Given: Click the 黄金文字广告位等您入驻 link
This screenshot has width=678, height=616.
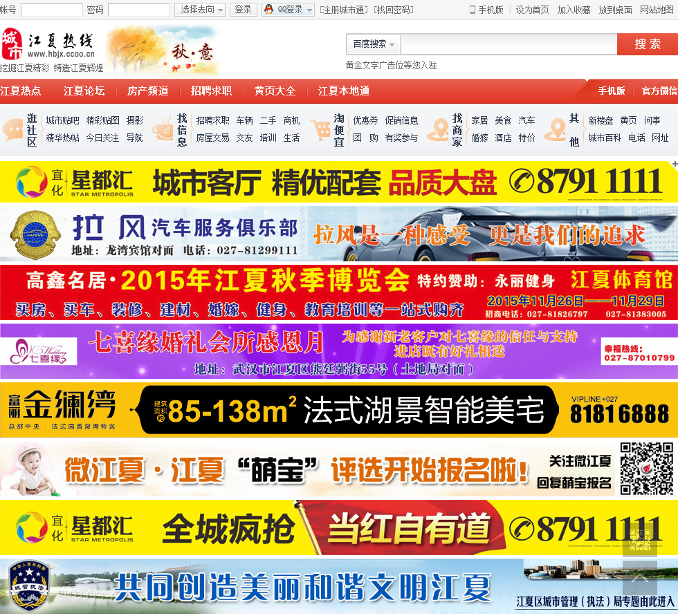Looking at the screenshot, I should coord(392,65).
